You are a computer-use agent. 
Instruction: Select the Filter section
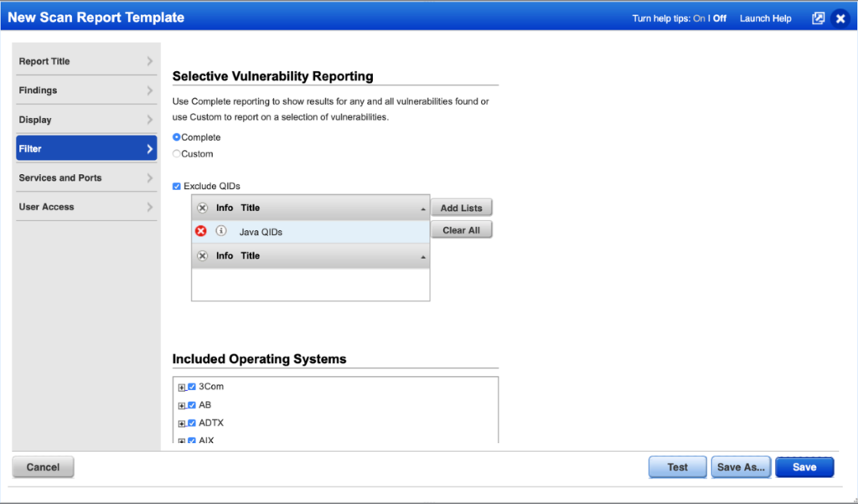[x=86, y=149]
